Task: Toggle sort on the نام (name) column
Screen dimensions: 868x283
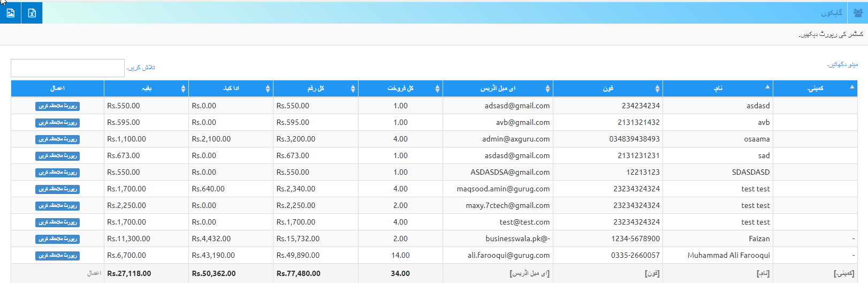Action: [x=767, y=87]
